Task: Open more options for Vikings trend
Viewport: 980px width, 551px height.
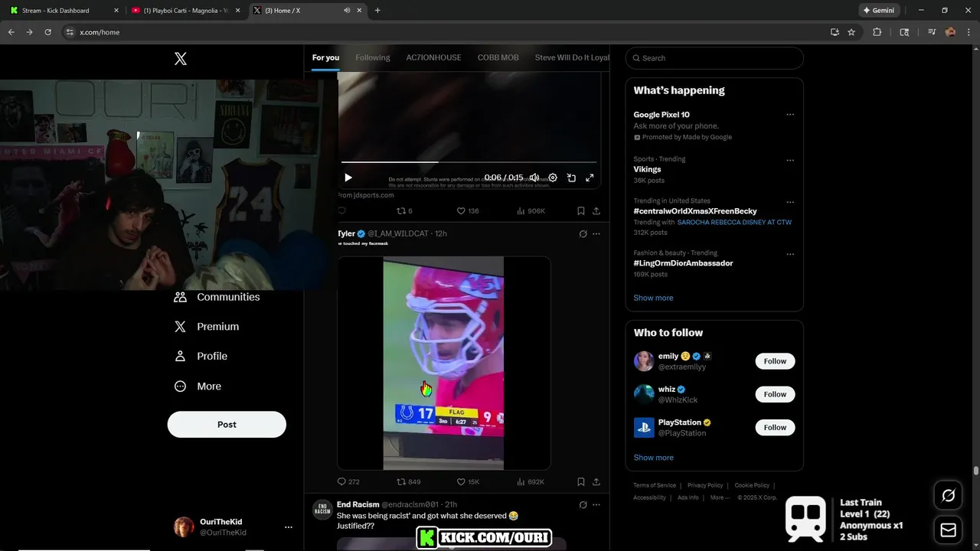Action: (790, 161)
